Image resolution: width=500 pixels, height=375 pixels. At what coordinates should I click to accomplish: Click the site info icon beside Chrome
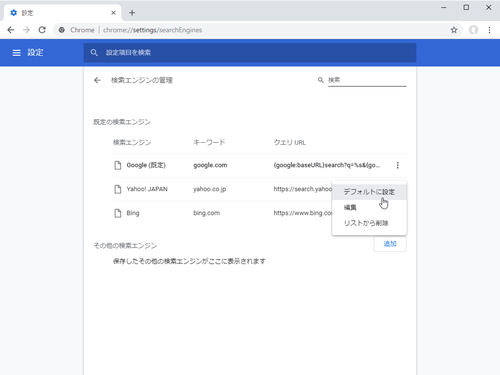tap(62, 30)
